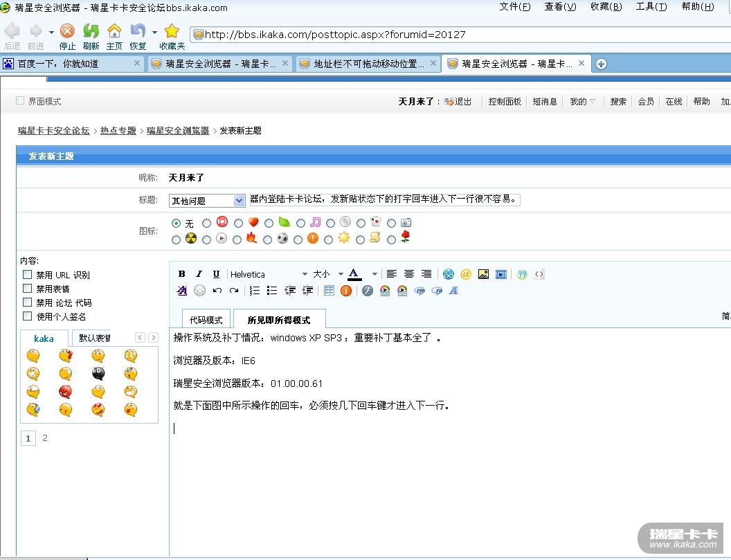Image resolution: width=731 pixels, height=560 pixels.
Task: Open kaka emoticon tab
Action: tap(44, 338)
